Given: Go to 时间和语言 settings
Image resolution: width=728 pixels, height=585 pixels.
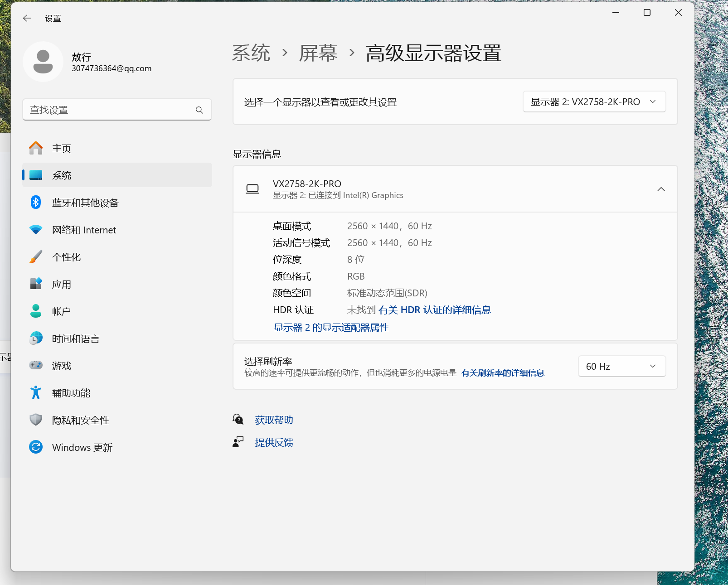Looking at the screenshot, I should [75, 338].
